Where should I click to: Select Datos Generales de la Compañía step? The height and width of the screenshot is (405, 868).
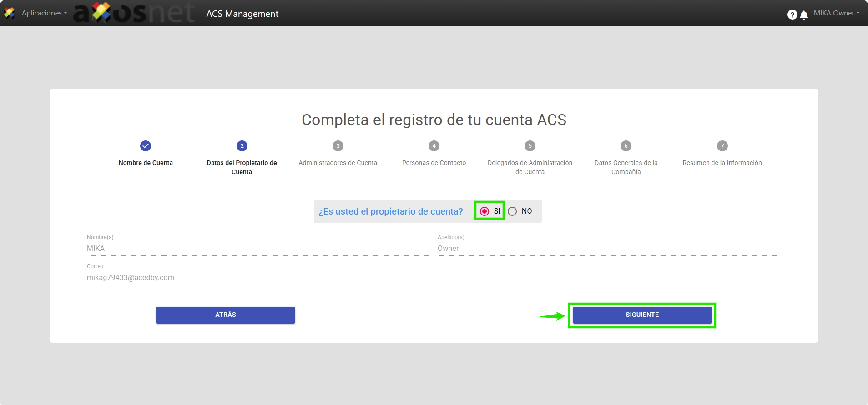[x=626, y=167]
